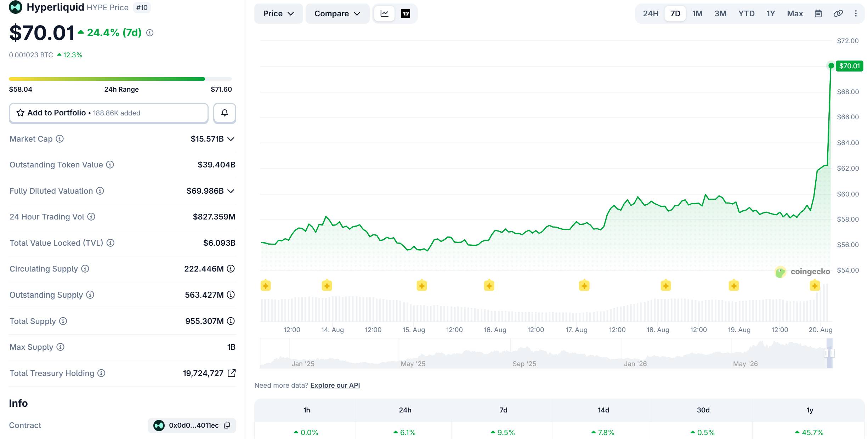Show Outstanding Token Value info tooltip
Viewport: 868px width, 439px height.
[110, 165]
